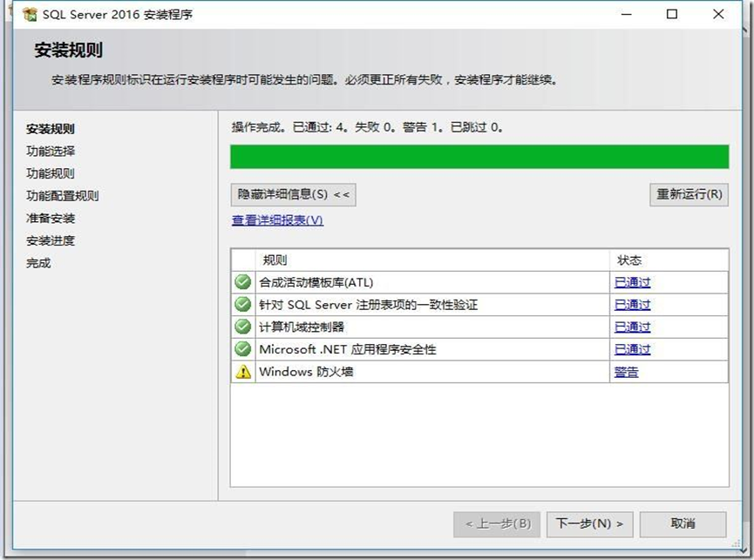Click 取消 to cancel the setup
Screen dimensions: 754x560
(685, 523)
